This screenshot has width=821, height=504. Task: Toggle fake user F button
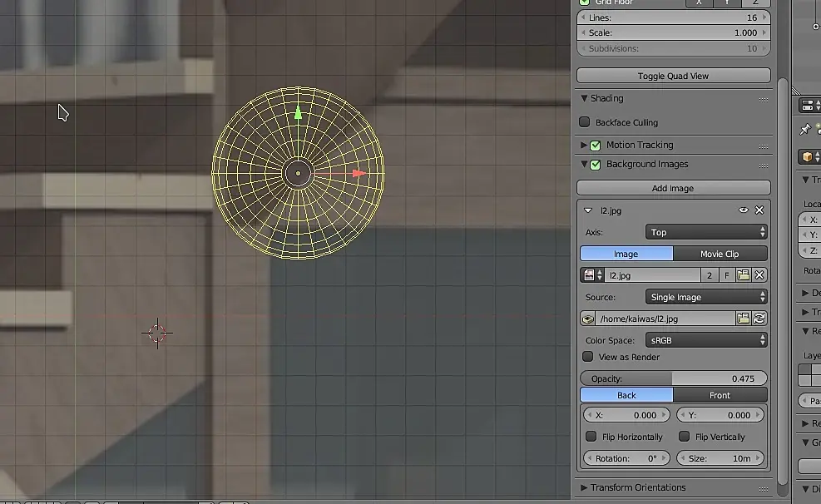[726, 275]
